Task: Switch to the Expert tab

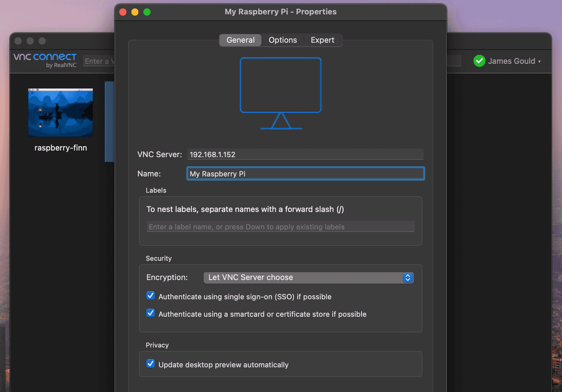Action: click(322, 40)
